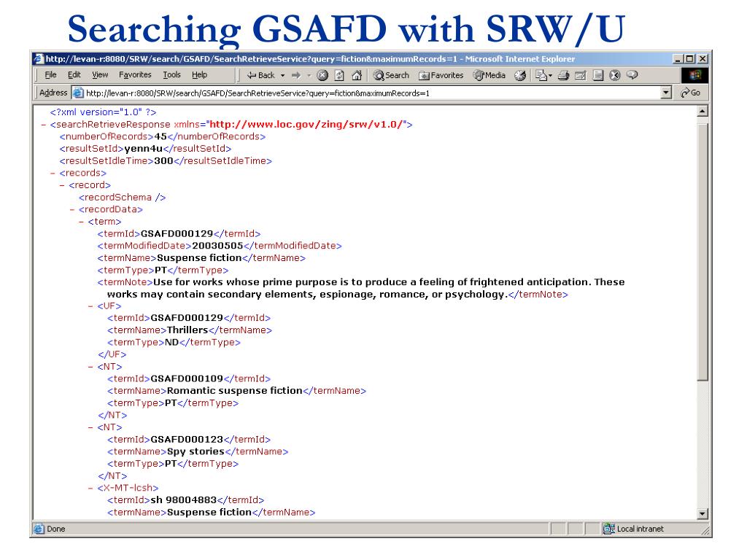Click the Back navigation button
This screenshot has width=747, height=560.
260,75
